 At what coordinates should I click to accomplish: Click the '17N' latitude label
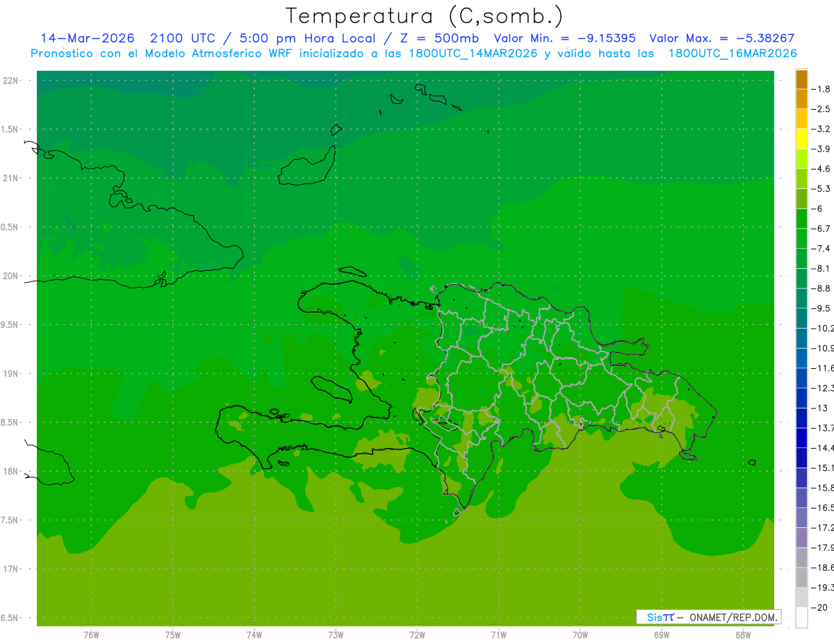pos(11,570)
